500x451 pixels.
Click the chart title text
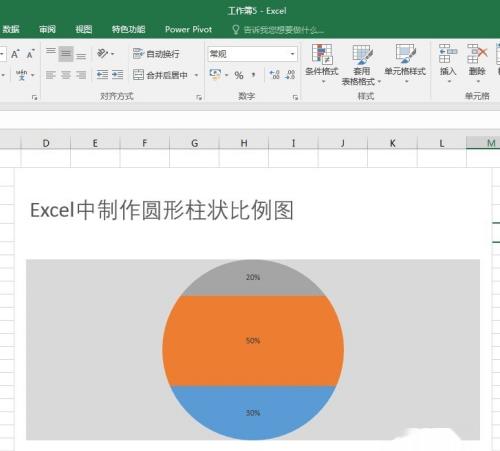point(162,210)
